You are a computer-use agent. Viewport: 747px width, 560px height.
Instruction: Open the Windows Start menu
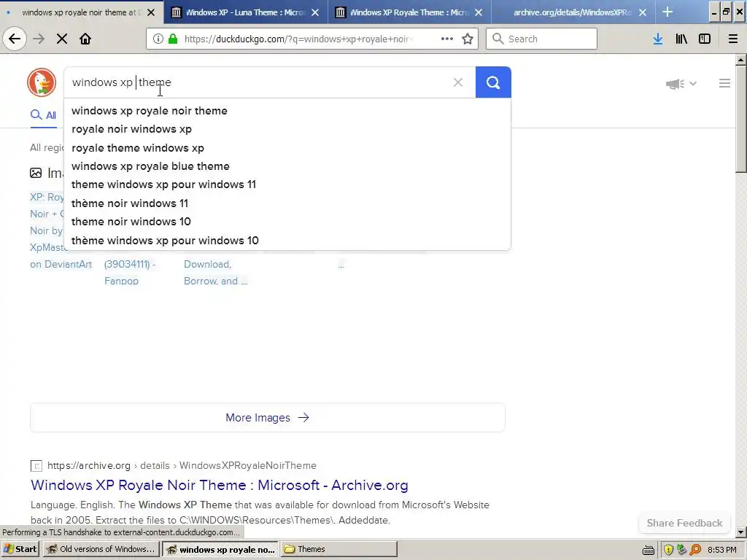point(20,549)
